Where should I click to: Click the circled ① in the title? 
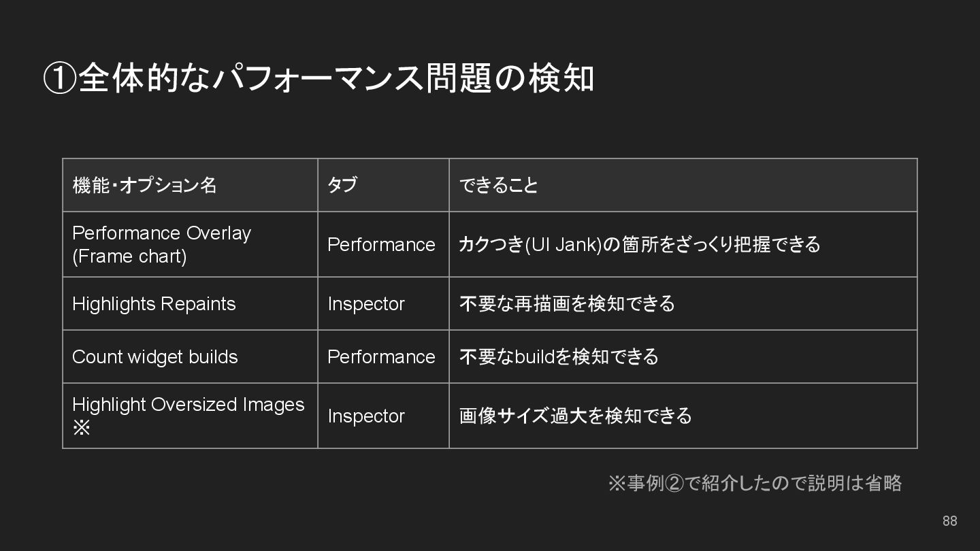(x=59, y=79)
